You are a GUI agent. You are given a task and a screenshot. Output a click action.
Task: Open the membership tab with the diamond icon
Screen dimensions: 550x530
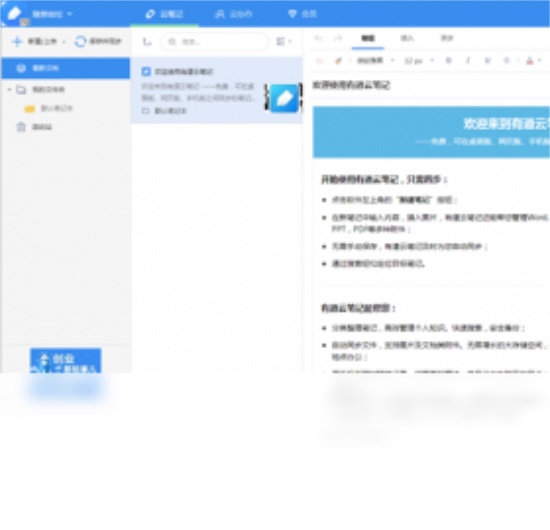tap(302, 14)
